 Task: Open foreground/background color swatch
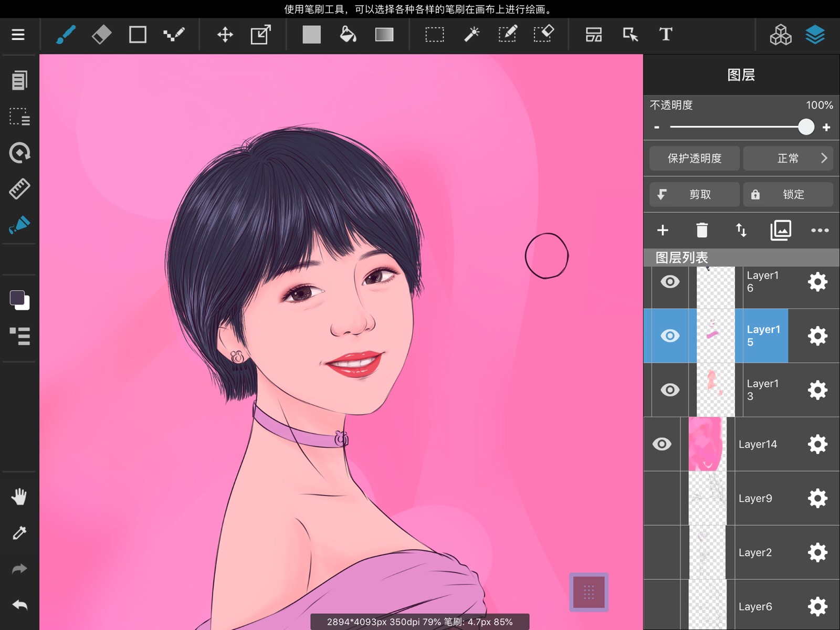click(19, 300)
